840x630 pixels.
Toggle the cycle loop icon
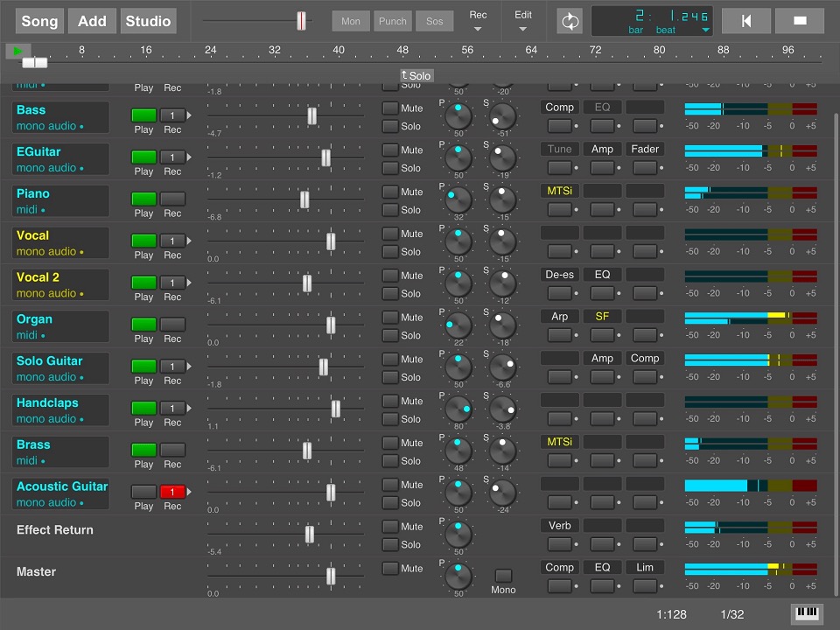click(570, 21)
